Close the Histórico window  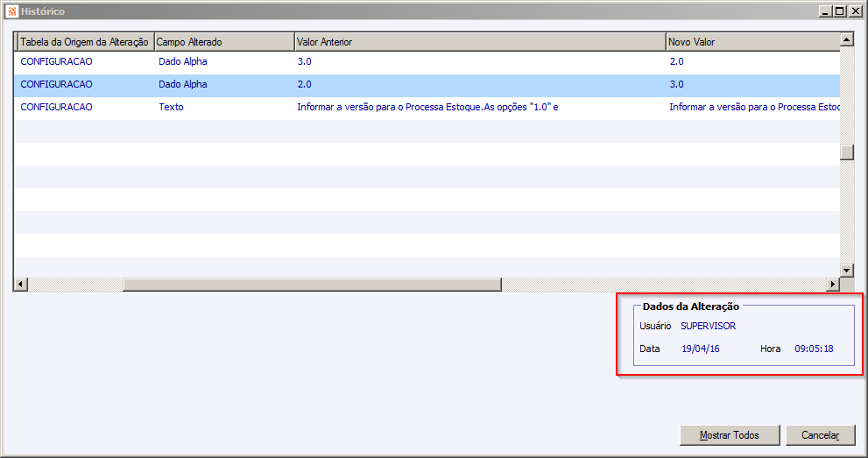855,11
